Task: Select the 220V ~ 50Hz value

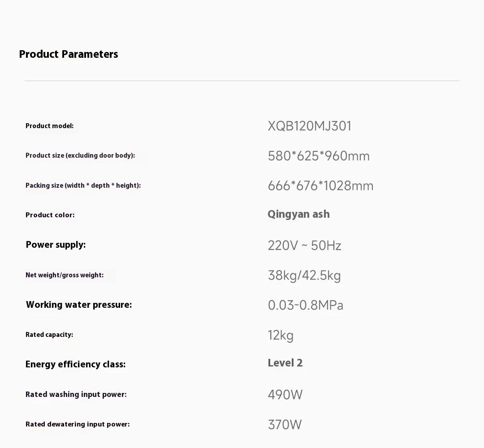Action: point(304,246)
